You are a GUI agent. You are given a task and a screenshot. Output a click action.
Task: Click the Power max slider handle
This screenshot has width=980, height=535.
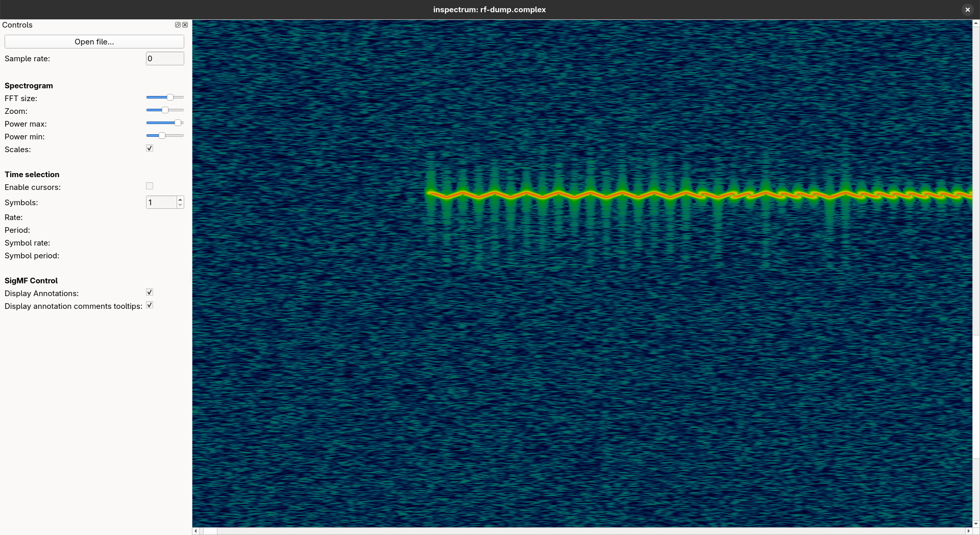coord(178,123)
